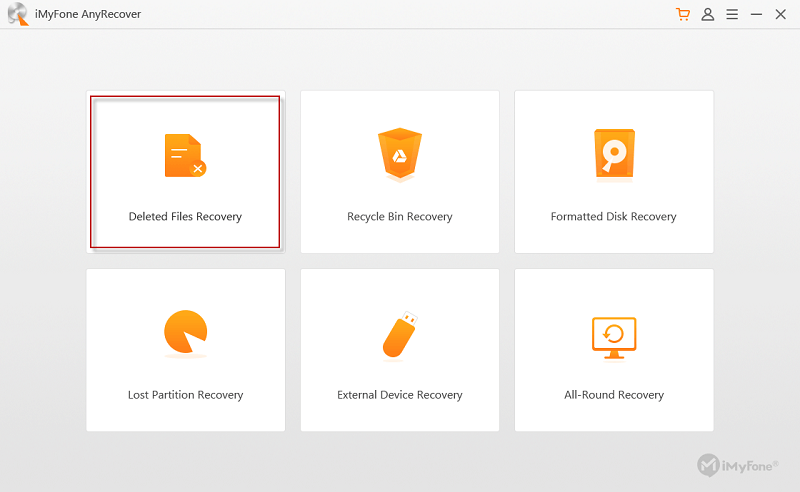Viewport: 800px width, 492px height.
Task: Select the External Device Recovery label
Action: click(x=399, y=395)
